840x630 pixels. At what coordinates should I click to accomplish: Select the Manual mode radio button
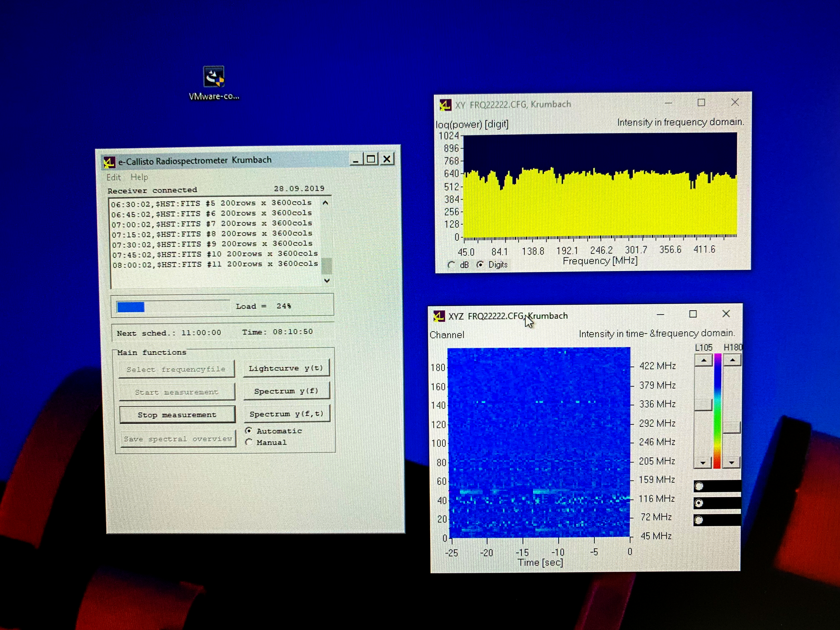(x=249, y=442)
